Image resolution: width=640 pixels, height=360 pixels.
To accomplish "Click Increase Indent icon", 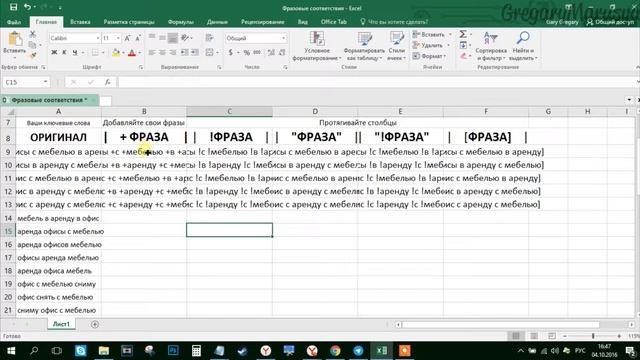I will 195,52.
